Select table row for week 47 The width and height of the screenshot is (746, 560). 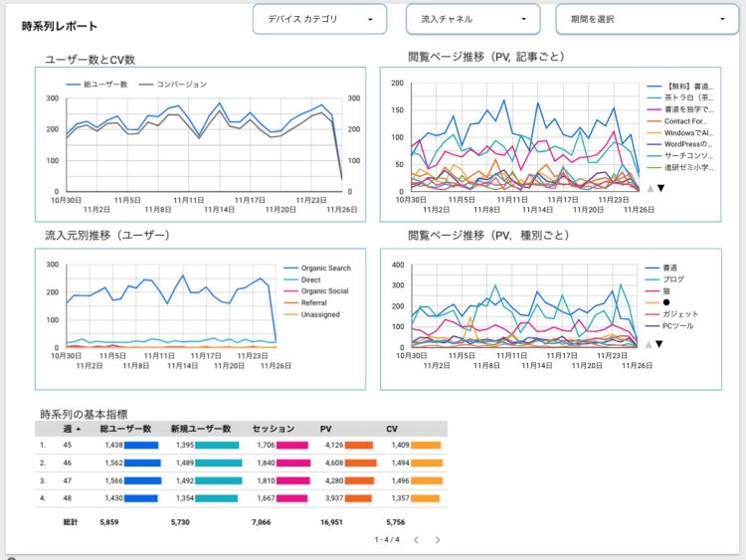[242, 480]
